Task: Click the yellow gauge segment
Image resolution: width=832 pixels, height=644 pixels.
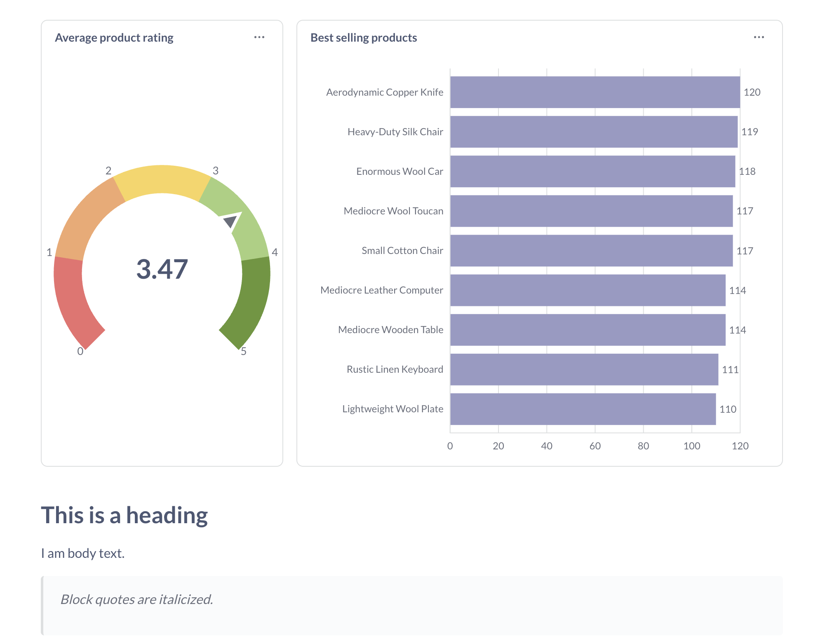Action: [x=162, y=179]
